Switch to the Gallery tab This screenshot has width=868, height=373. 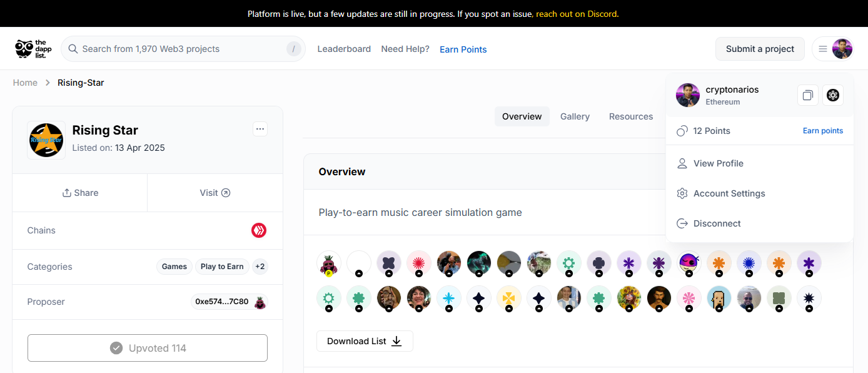click(x=575, y=116)
